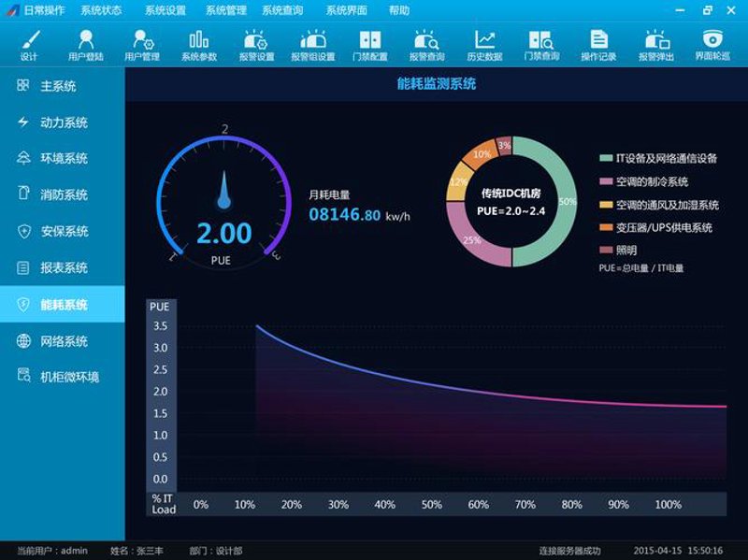Open the 系统设置 menu
This screenshot has height=560, width=748.
click(165, 10)
